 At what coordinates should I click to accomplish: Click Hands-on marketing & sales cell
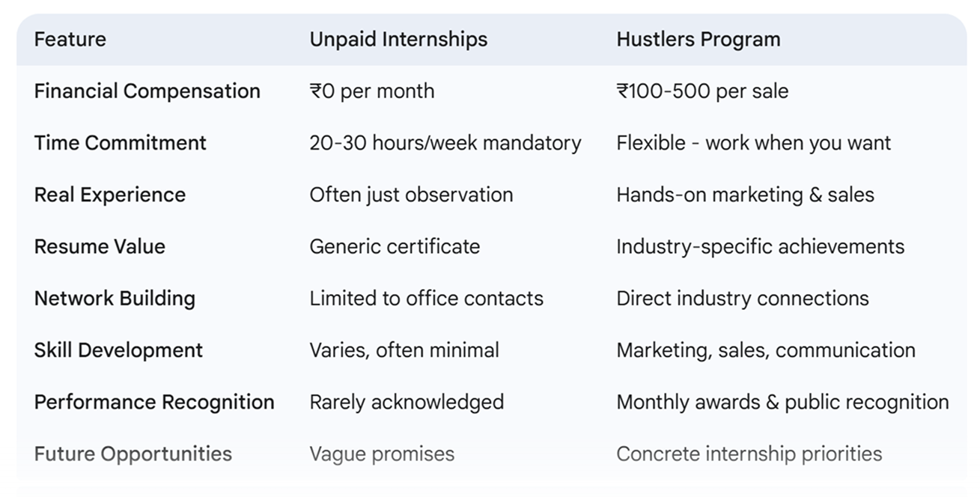point(746,195)
